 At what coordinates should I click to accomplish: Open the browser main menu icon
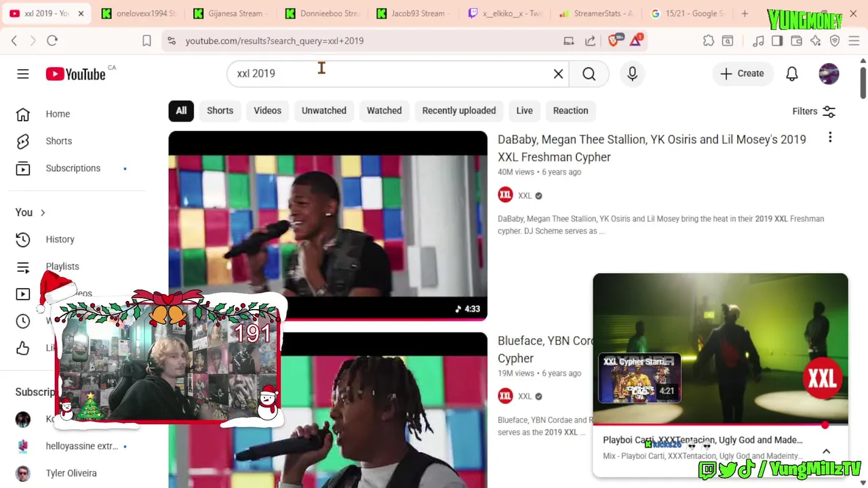click(x=854, y=41)
